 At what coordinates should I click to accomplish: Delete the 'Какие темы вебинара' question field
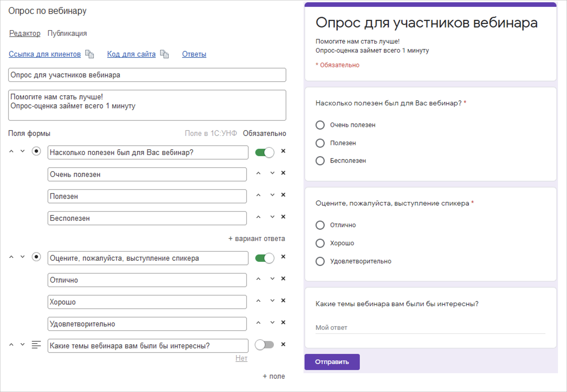tap(283, 344)
